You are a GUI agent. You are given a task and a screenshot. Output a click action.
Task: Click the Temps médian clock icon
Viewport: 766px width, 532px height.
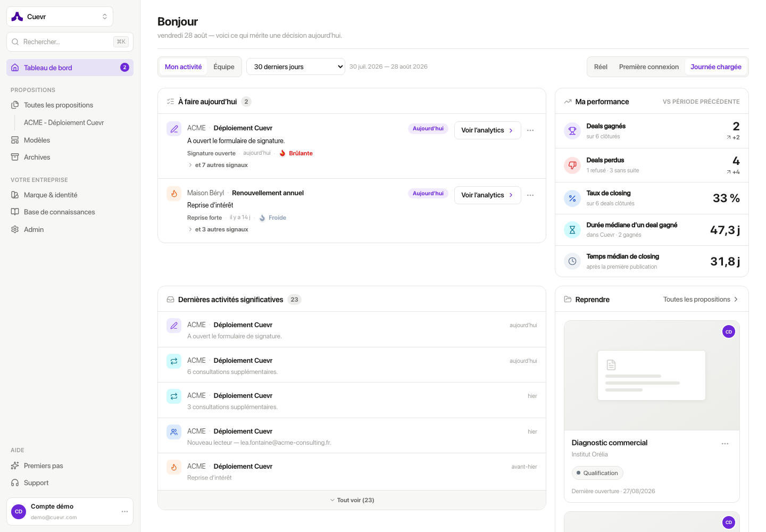point(572,261)
